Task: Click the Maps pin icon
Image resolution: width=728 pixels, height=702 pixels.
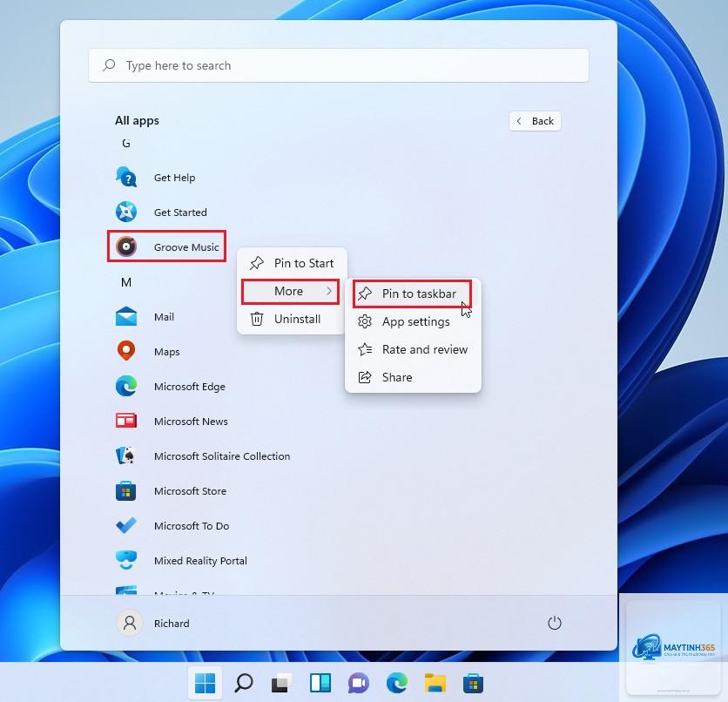Action: click(x=126, y=351)
